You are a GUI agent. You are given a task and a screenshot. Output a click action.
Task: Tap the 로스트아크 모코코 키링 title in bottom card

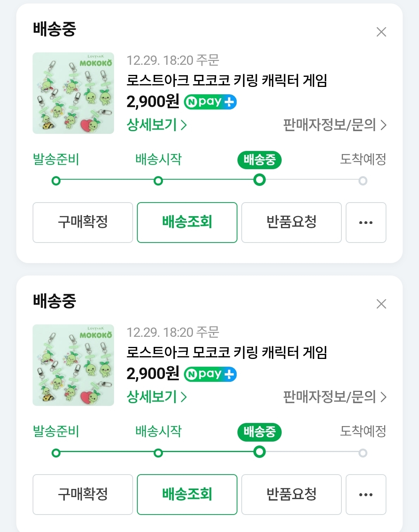(x=227, y=352)
